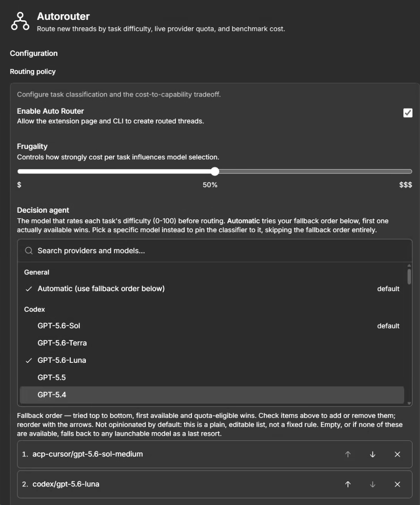Click the model list scroll-down arrow

(409, 403)
